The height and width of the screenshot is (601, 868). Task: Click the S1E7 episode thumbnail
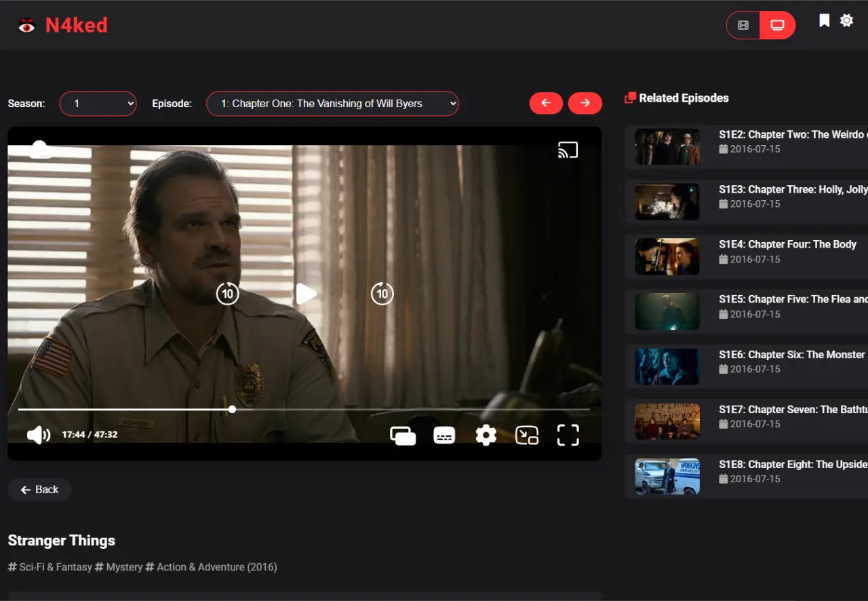pos(667,421)
